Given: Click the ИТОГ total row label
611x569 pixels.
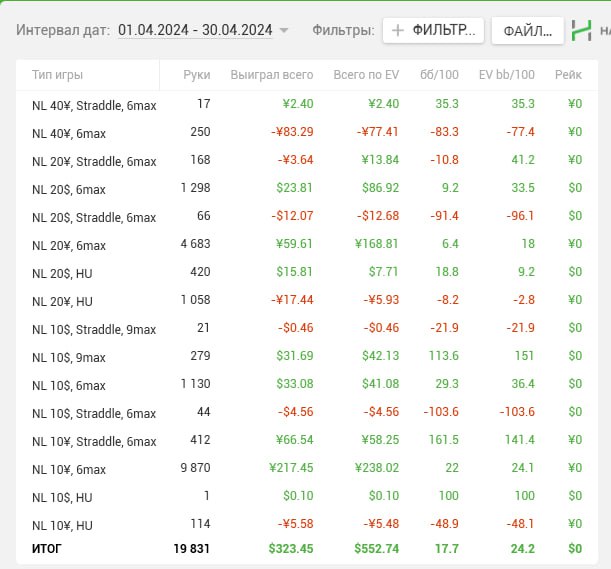Looking at the screenshot, I should [x=46, y=549].
